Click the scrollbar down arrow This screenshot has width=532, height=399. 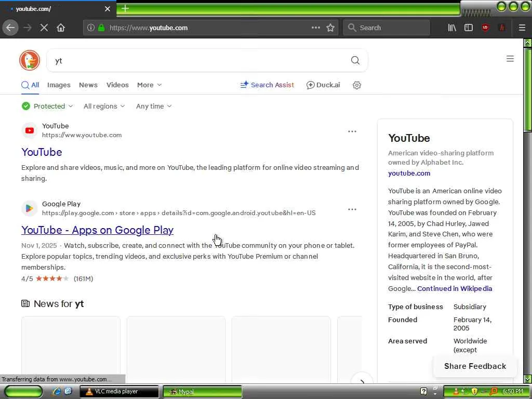pyautogui.click(x=528, y=379)
